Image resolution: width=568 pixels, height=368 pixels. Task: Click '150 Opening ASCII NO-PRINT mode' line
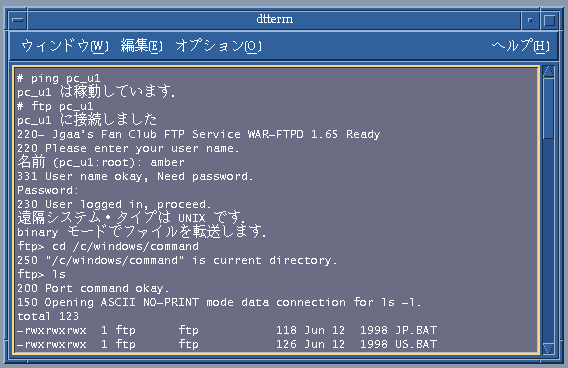tap(219, 302)
